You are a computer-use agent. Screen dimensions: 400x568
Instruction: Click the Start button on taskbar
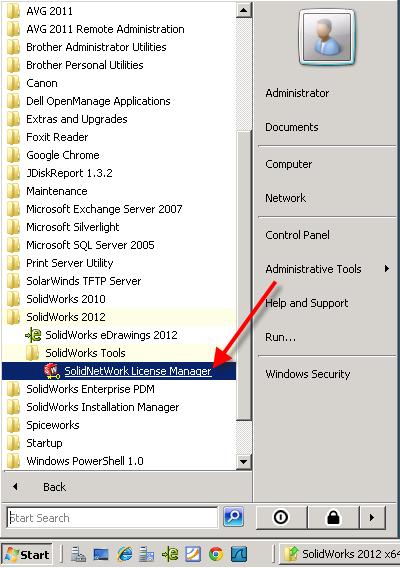(27, 555)
